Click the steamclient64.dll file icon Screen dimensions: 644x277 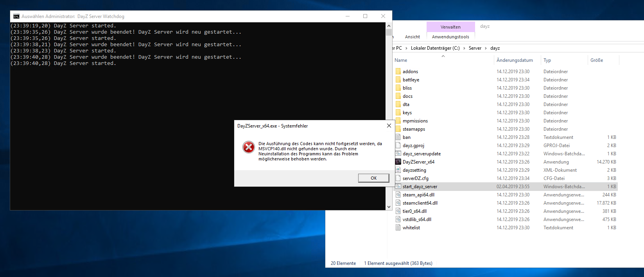click(x=398, y=203)
